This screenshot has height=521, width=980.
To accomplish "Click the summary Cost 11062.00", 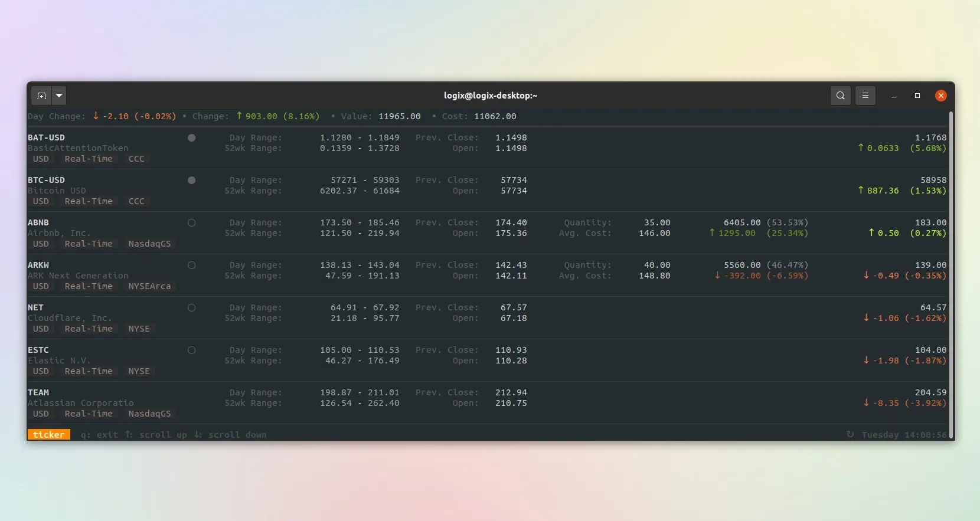I will [x=495, y=117].
